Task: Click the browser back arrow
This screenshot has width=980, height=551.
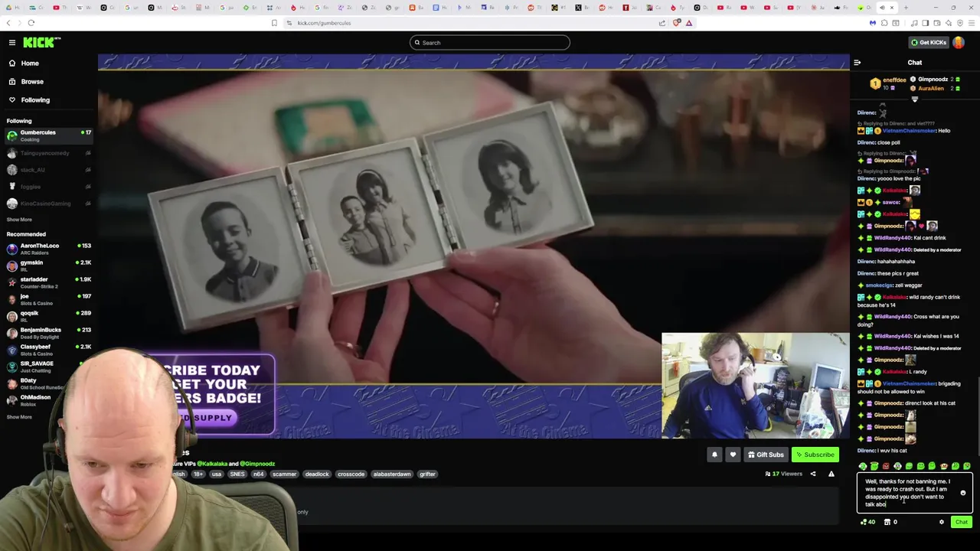Action: [x=8, y=23]
